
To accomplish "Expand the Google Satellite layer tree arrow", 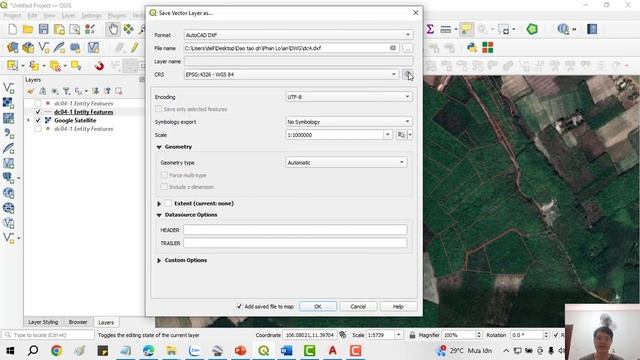I will (28, 120).
